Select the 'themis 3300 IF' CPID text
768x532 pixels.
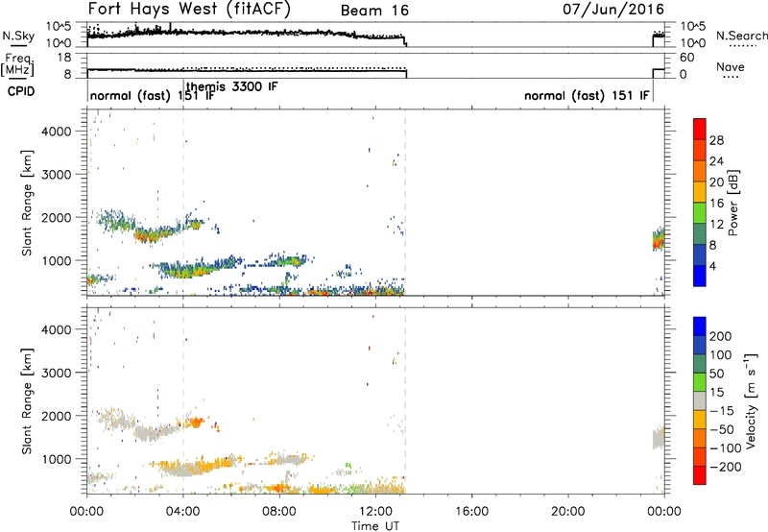point(232,86)
